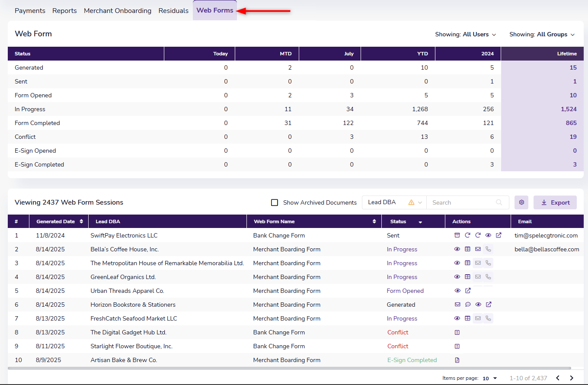The width and height of the screenshot is (588, 385).
Task: Open PDF document icon for Artisan Bake & Brew
Action: [457, 360]
